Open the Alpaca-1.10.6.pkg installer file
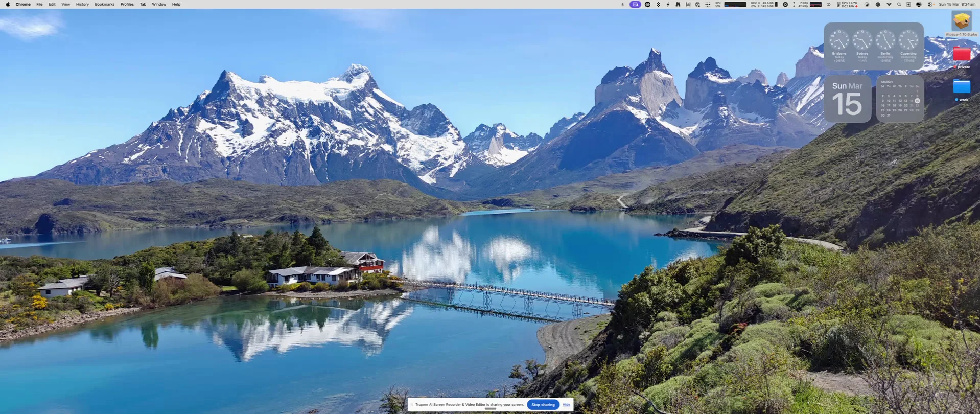980x414 pixels. (961, 21)
